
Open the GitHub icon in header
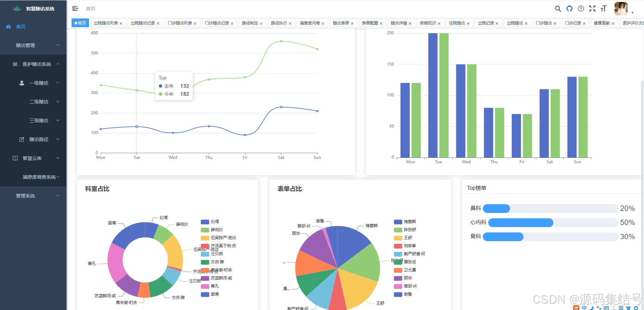coord(569,8)
